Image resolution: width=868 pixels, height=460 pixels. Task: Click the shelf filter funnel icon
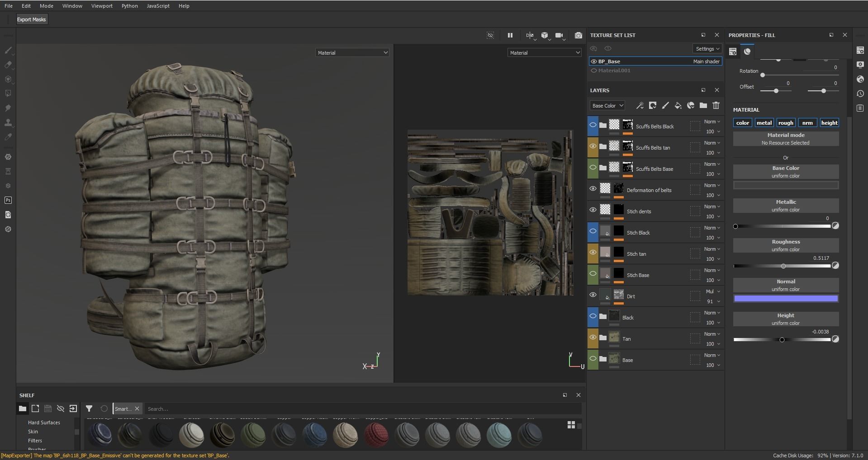(x=89, y=408)
